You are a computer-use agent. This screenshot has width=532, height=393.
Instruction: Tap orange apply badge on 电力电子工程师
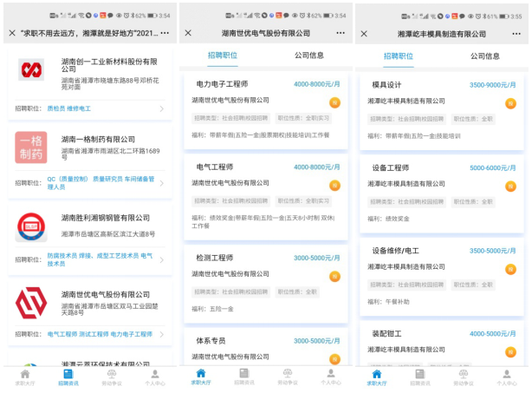334,102
